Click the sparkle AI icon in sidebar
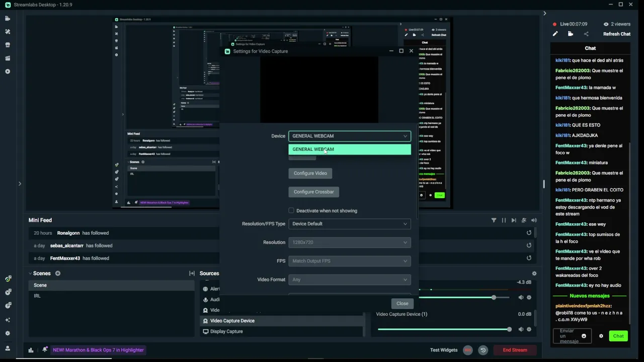Viewport: 644px width, 362px height. 8,320
